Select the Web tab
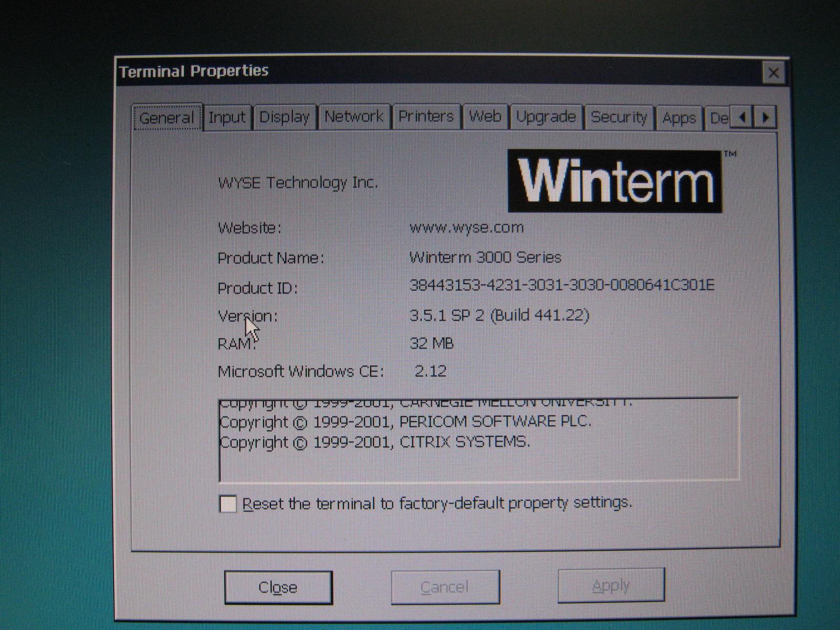 (x=485, y=117)
